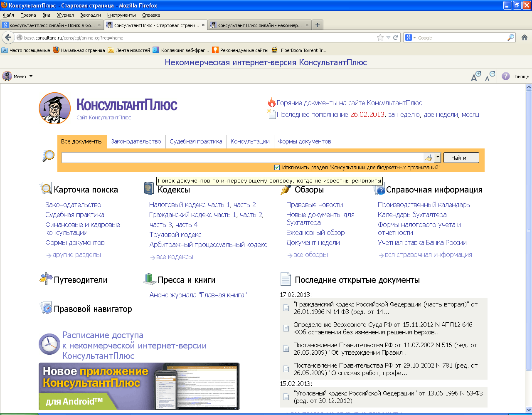Click the clock icon near Расписание доступа
Image resolution: width=532 pixels, height=415 pixels.
coord(49,344)
